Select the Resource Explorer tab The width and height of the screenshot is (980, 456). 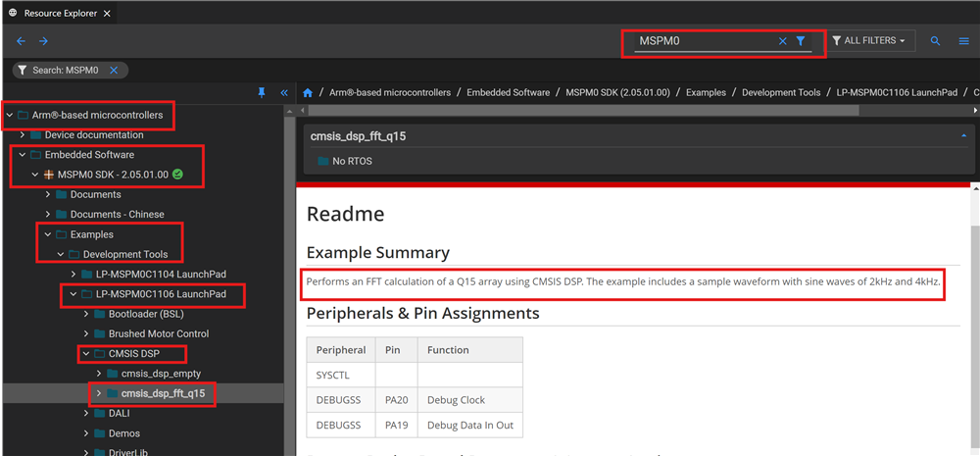[60, 13]
